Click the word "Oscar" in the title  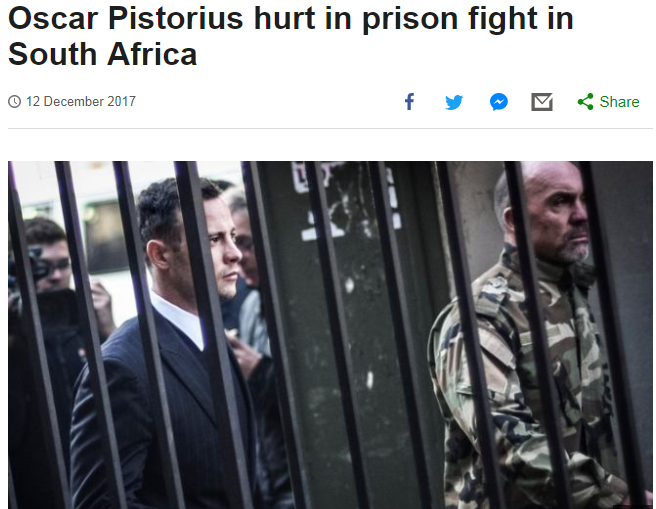53,18
